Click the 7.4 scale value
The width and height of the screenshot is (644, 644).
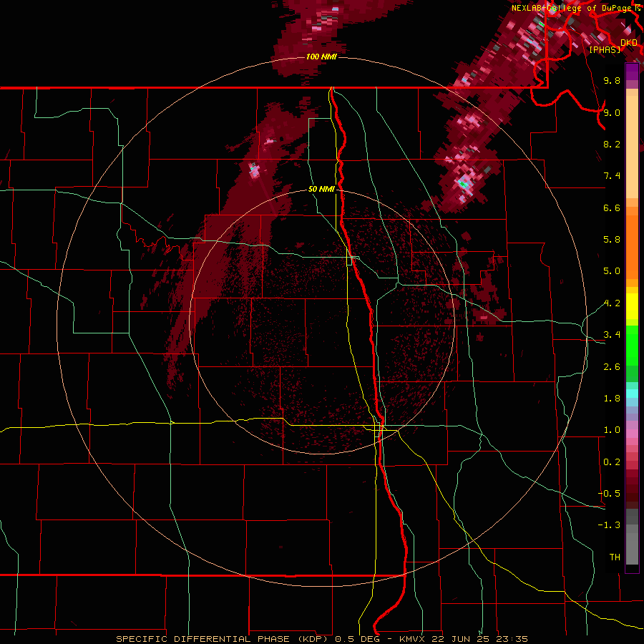tap(612, 176)
